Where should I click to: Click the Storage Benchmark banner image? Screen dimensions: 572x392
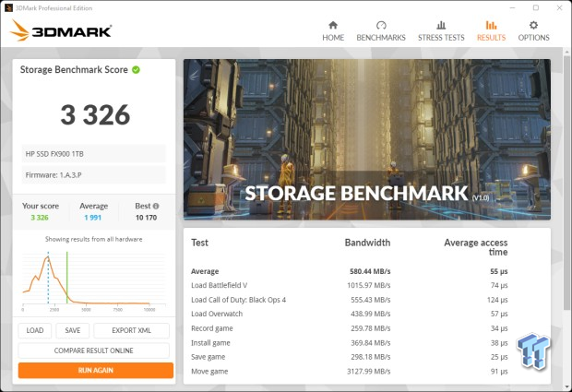coord(367,139)
